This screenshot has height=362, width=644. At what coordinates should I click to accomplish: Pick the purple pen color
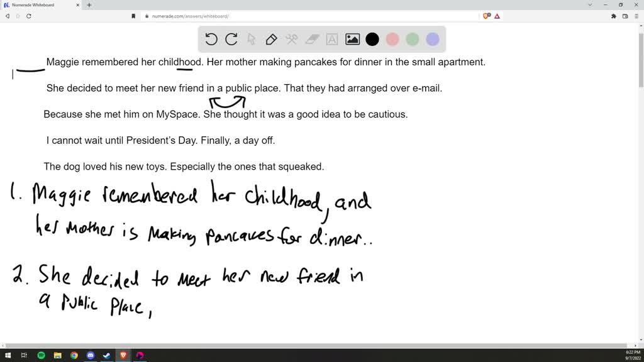[x=433, y=40]
